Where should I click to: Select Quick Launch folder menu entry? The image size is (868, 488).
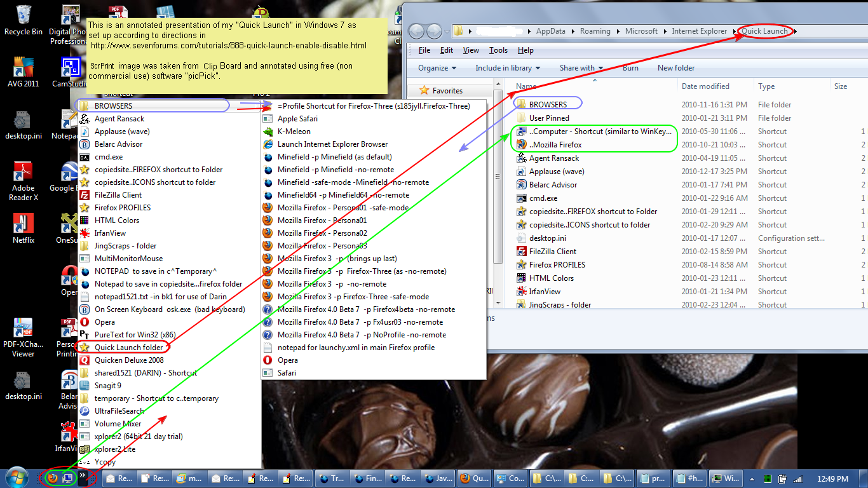(128, 348)
